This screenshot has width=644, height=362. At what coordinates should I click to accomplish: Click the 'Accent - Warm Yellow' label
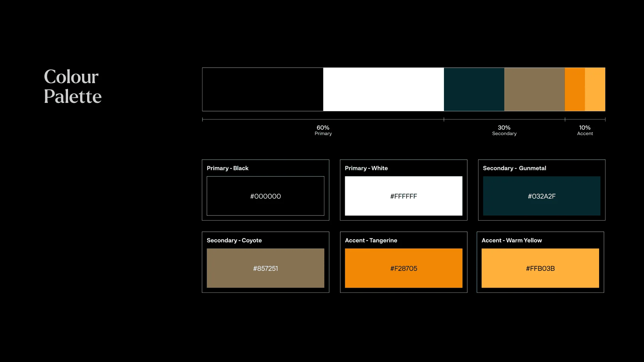coord(512,240)
